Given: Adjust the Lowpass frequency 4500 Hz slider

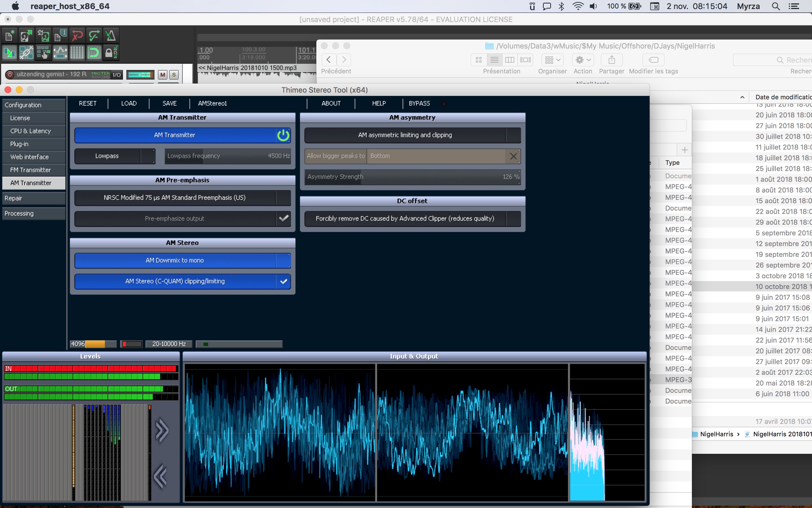Looking at the screenshot, I should pos(228,156).
